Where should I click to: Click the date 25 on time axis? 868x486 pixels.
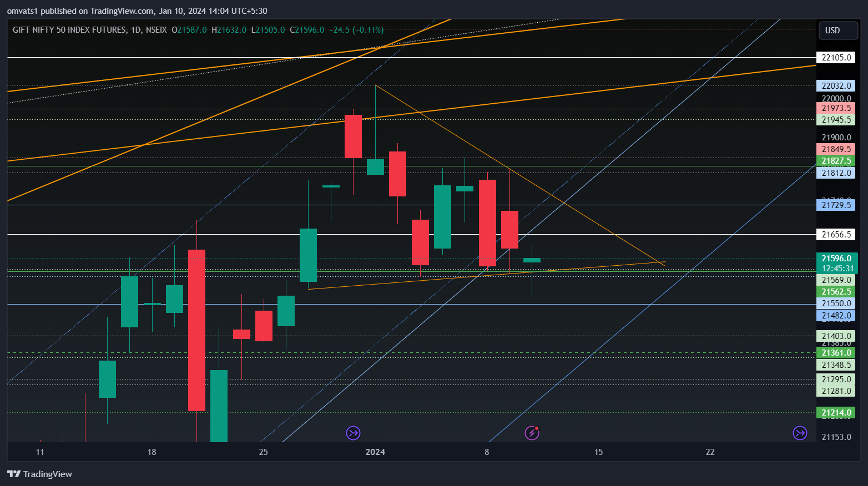(263, 452)
